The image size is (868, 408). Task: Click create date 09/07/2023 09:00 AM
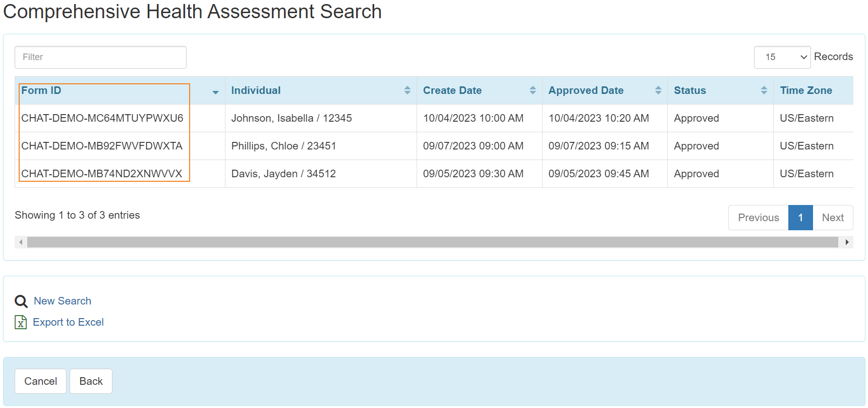coord(473,146)
